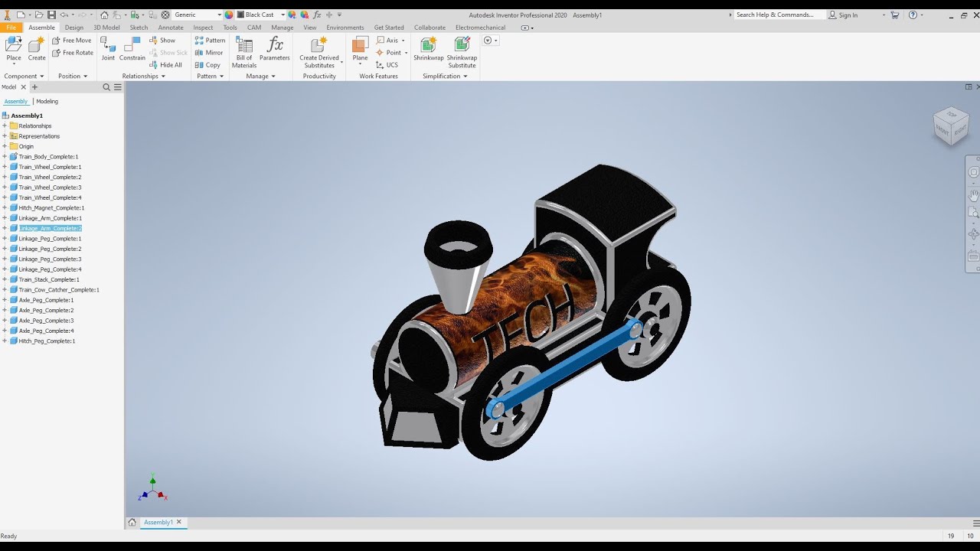Open the Parameters dialog

(275, 48)
